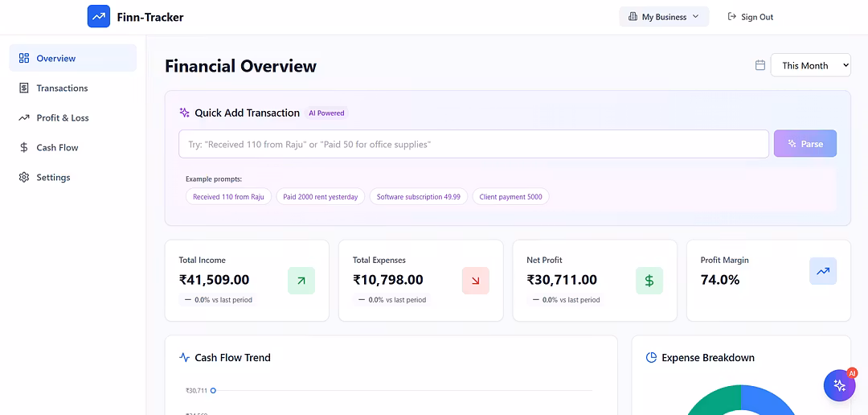This screenshot has width=868, height=415.
Task: Choose the 'Software subscription 49.99' example chip
Action: pyautogui.click(x=418, y=197)
